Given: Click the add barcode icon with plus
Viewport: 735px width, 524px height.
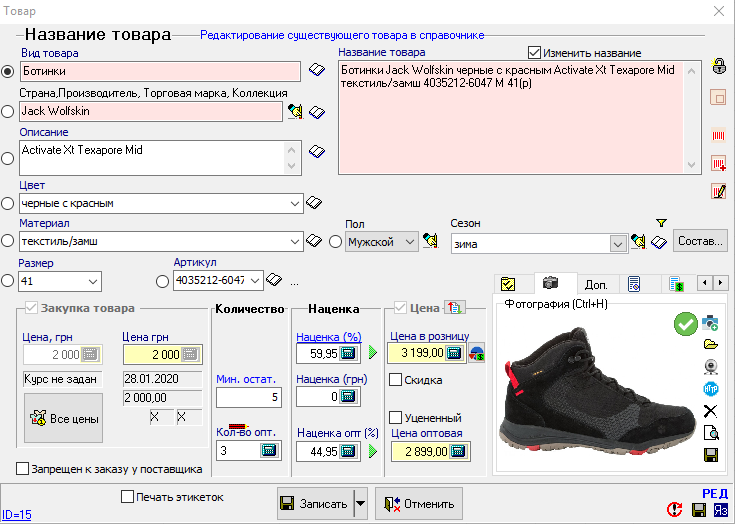Looking at the screenshot, I should [719, 164].
